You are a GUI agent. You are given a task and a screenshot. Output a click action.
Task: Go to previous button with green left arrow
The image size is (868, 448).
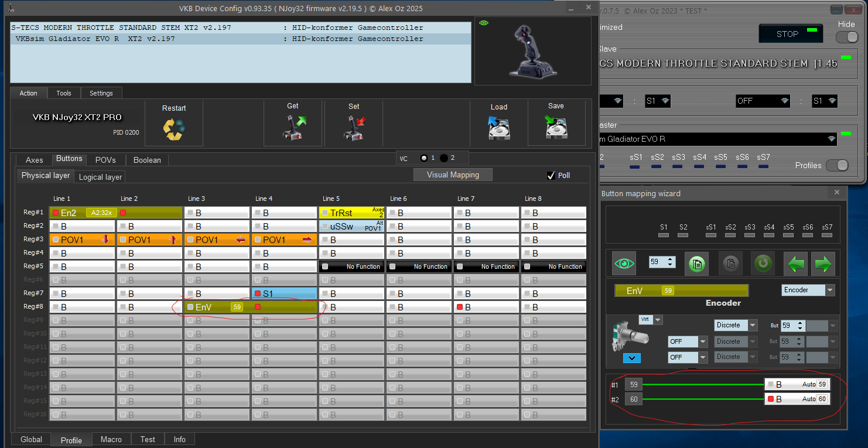(x=797, y=264)
